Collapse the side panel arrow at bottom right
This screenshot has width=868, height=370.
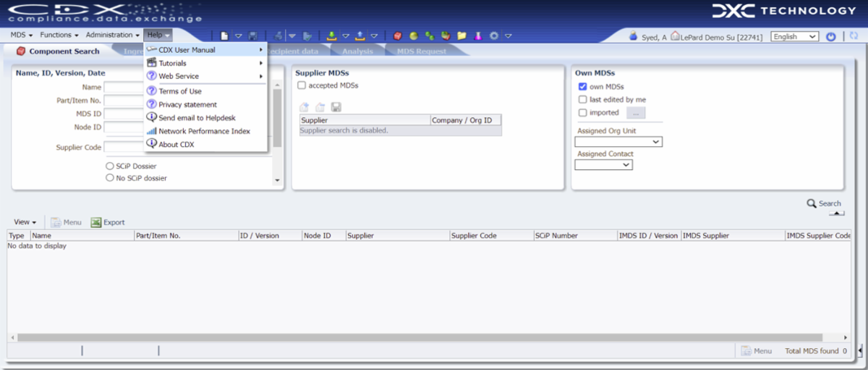pos(859,350)
